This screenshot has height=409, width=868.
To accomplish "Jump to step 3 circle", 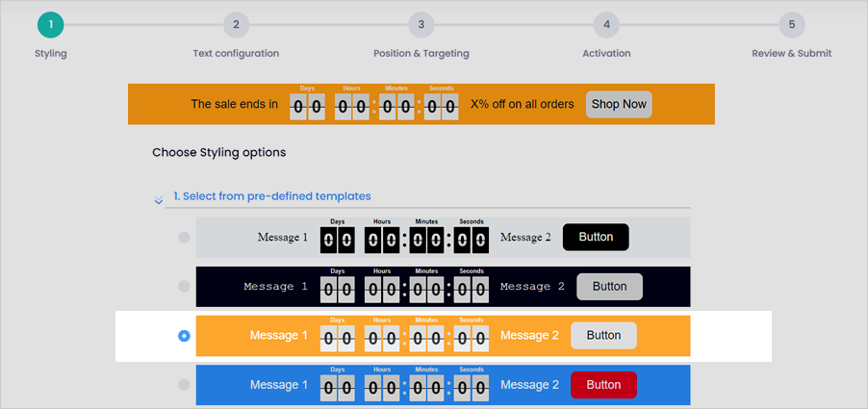I will coord(421,25).
